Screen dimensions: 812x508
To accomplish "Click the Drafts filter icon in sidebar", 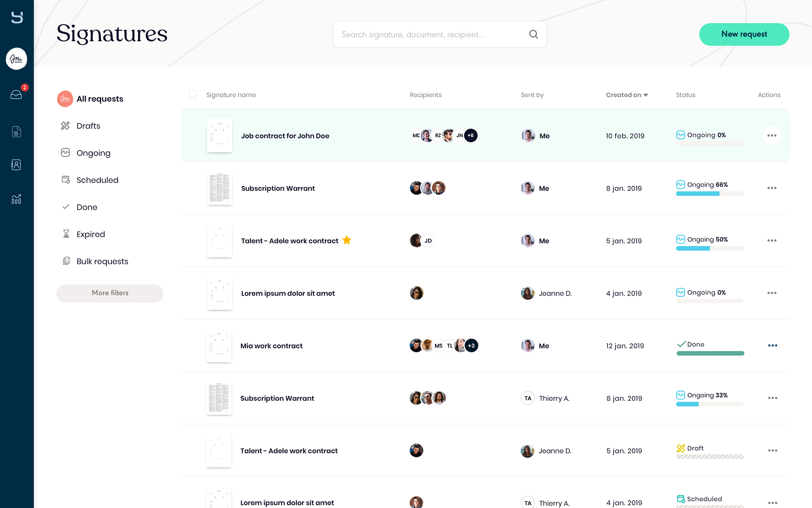I will click(66, 125).
